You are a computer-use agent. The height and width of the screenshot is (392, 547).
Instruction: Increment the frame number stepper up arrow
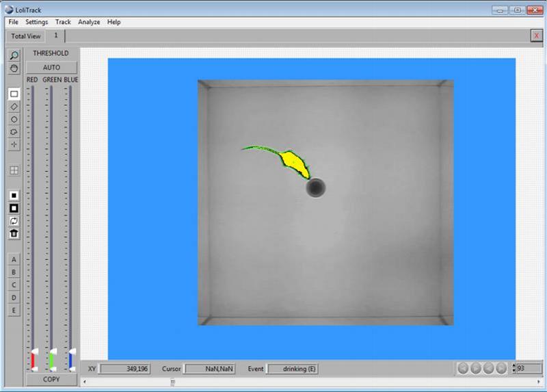(x=513, y=365)
